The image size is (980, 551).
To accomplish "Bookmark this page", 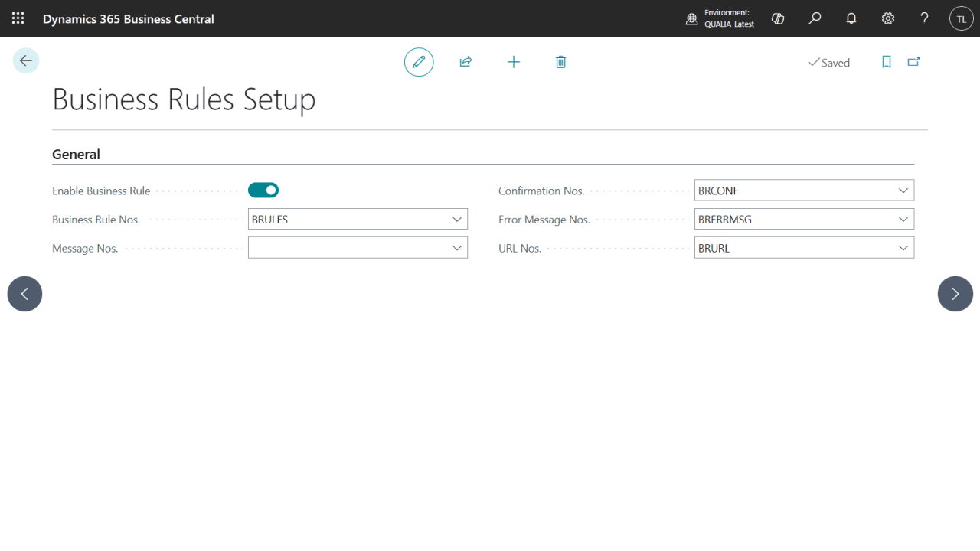I will 887,62.
